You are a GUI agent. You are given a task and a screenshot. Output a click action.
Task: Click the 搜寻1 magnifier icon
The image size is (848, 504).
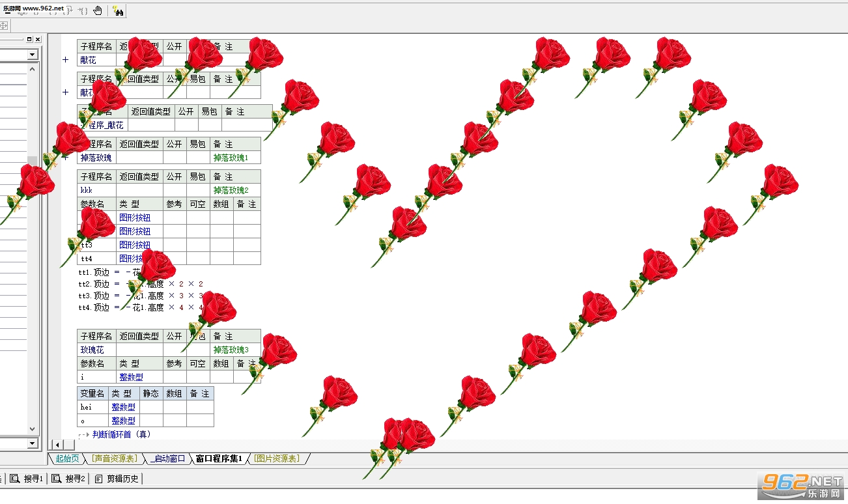point(14,479)
